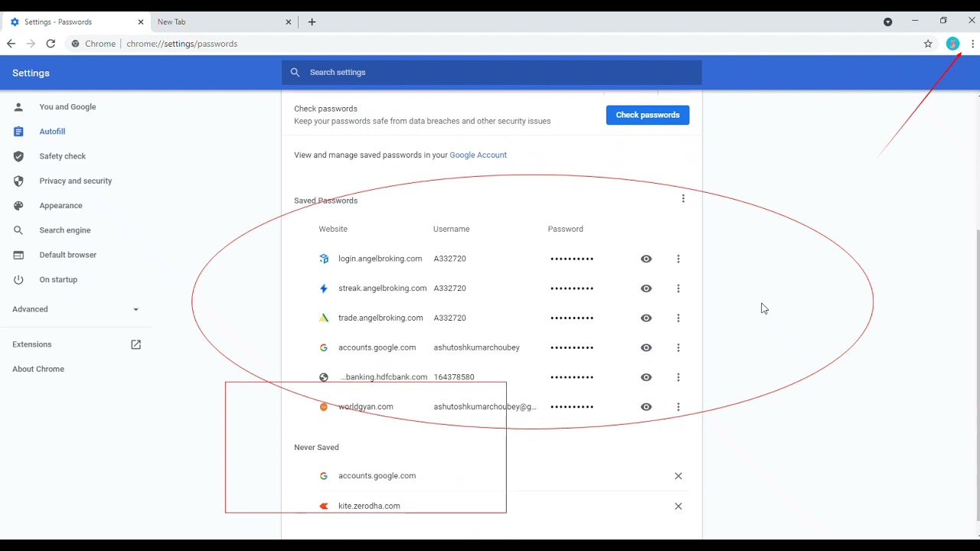Open more actions for saved accounts.google.com
The height and width of the screenshot is (551, 980).
678,347
